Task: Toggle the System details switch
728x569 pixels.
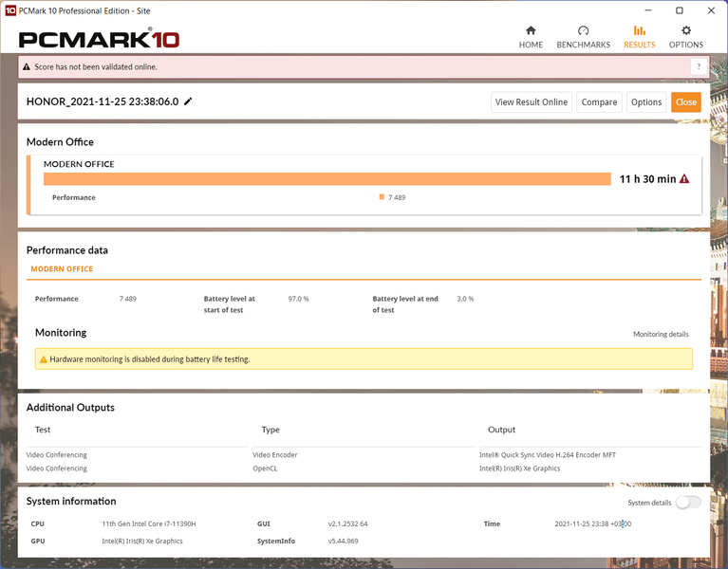Action: [688, 503]
